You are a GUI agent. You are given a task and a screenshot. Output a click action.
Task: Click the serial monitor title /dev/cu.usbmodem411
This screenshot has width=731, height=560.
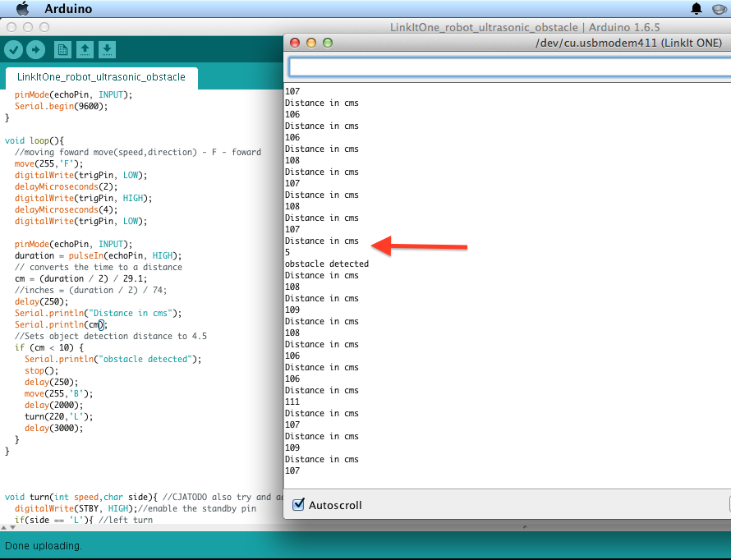(x=628, y=43)
